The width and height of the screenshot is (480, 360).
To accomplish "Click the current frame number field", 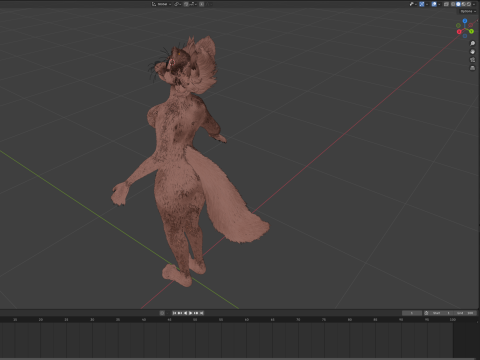I will tap(412, 313).
